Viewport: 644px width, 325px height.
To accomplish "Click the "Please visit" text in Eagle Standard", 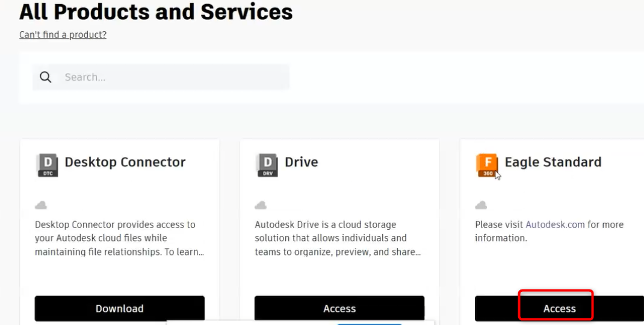I will click(499, 224).
